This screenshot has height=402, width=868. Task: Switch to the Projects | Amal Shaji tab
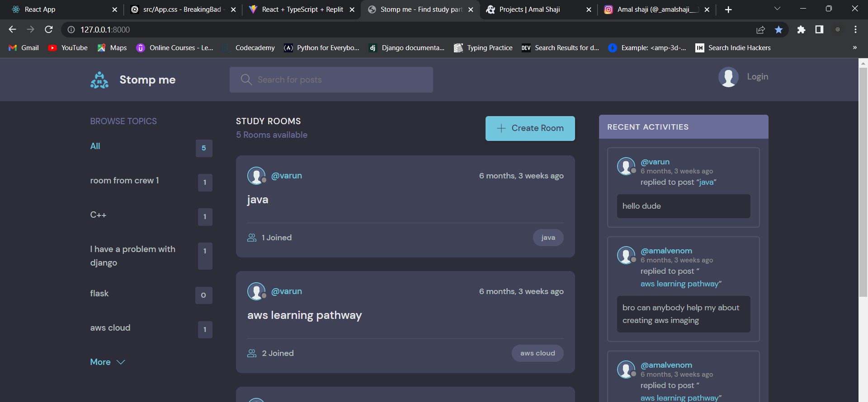pyautogui.click(x=529, y=9)
